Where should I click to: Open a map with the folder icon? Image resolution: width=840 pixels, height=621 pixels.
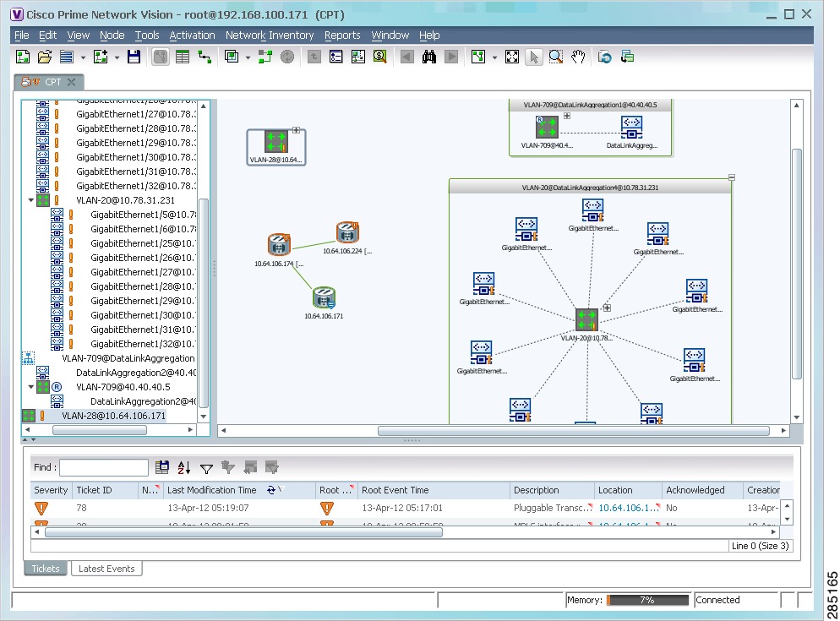(45, 57)
